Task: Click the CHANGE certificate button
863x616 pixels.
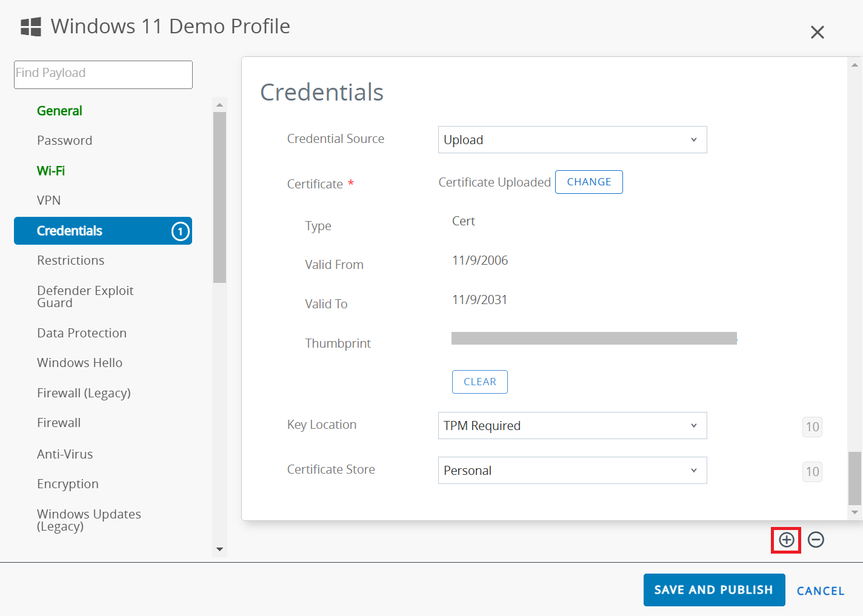Action: tap(588, 182)
